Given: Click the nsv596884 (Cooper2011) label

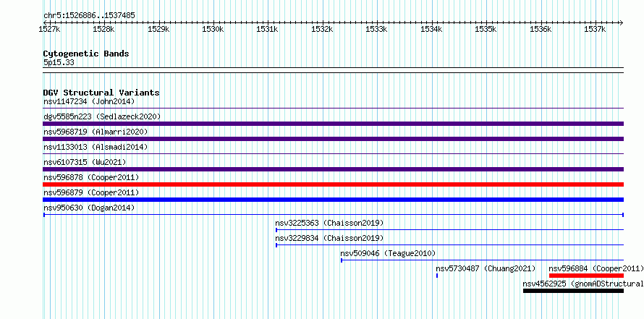Looking at the screenshot, I should (596, 268).
